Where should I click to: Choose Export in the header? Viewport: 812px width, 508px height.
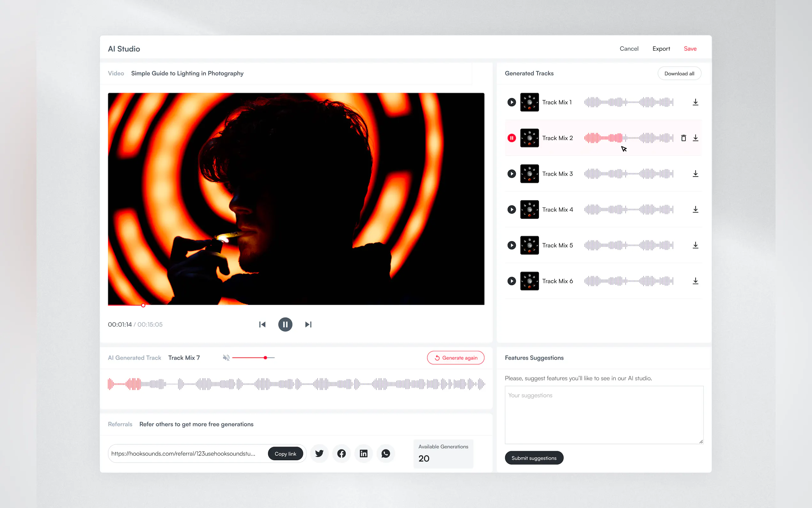point(661,49)
